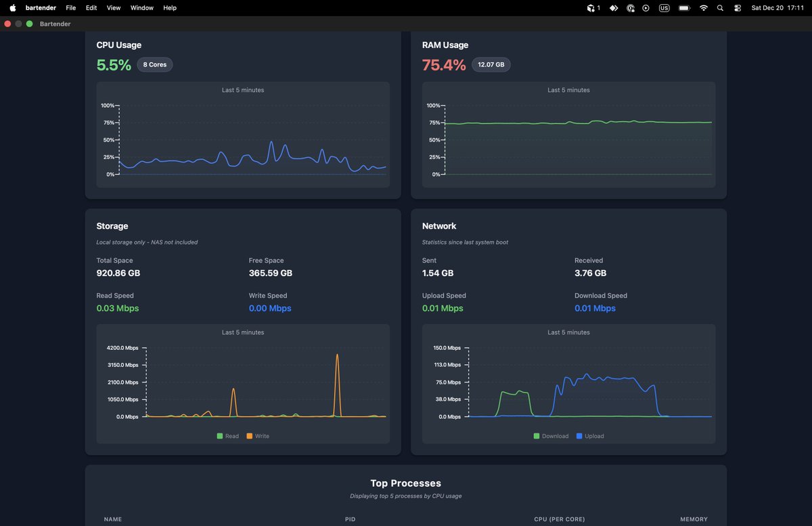Click the cube icon with badge 1 in menu bar

pyautogui.click(x=593, y=8)
